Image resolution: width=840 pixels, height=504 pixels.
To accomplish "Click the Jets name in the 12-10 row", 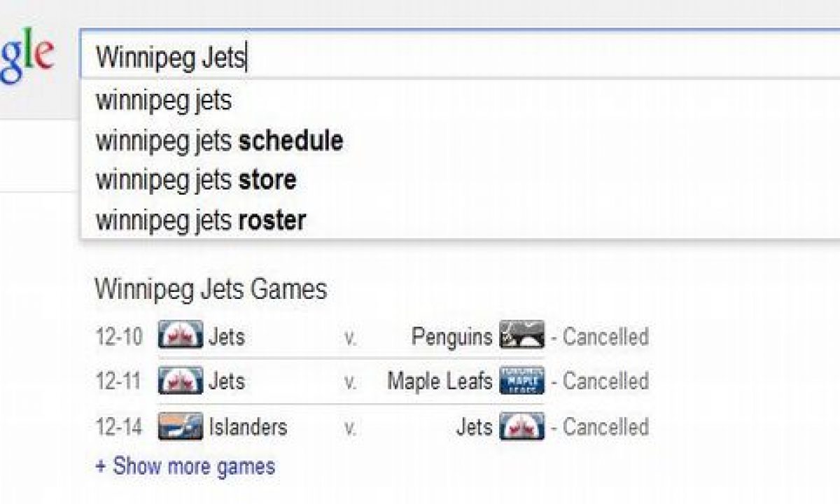I will 227,337.
